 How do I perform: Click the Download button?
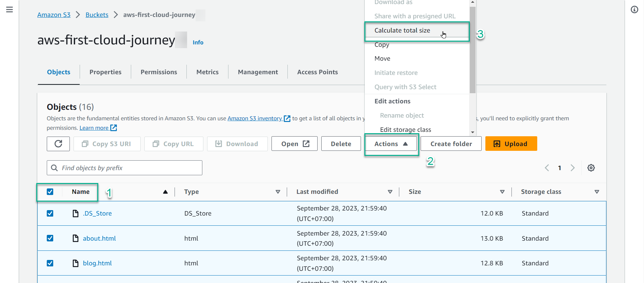[237, 144]
